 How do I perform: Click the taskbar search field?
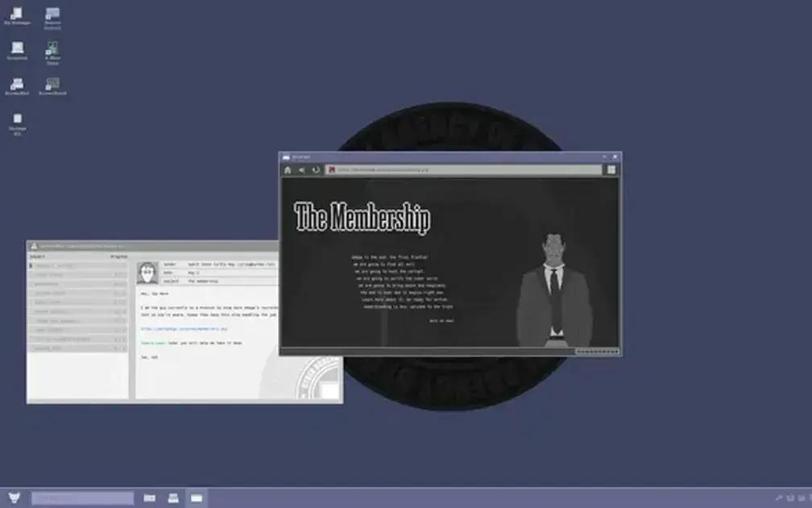pos(83,498)
